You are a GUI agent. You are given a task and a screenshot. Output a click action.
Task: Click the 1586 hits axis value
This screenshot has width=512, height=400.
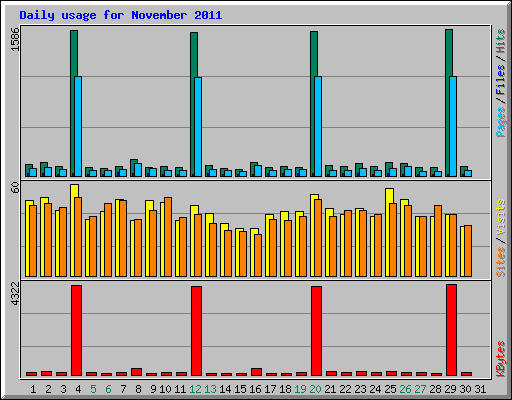pyautogui.click(x=15, y=40)
